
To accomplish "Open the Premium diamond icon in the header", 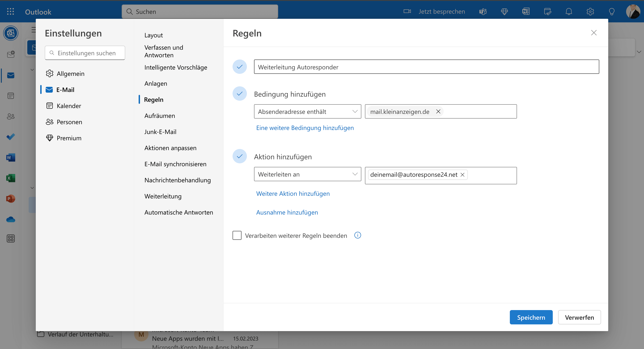I will pyautogui.click(x=504, y=11).
